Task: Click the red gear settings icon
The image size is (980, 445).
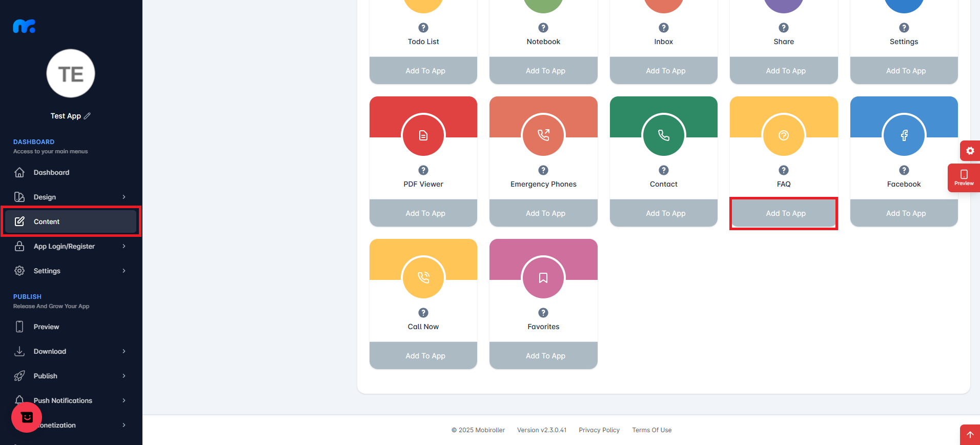Action: pyautogui.click(x=970, y=151)
